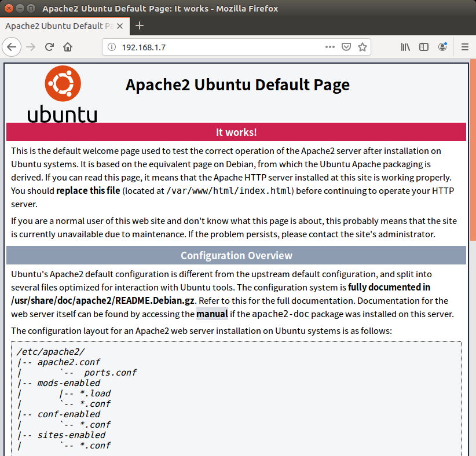
Task: Click the page's vertical scrollbar thumb
Action: pos(473,150)
